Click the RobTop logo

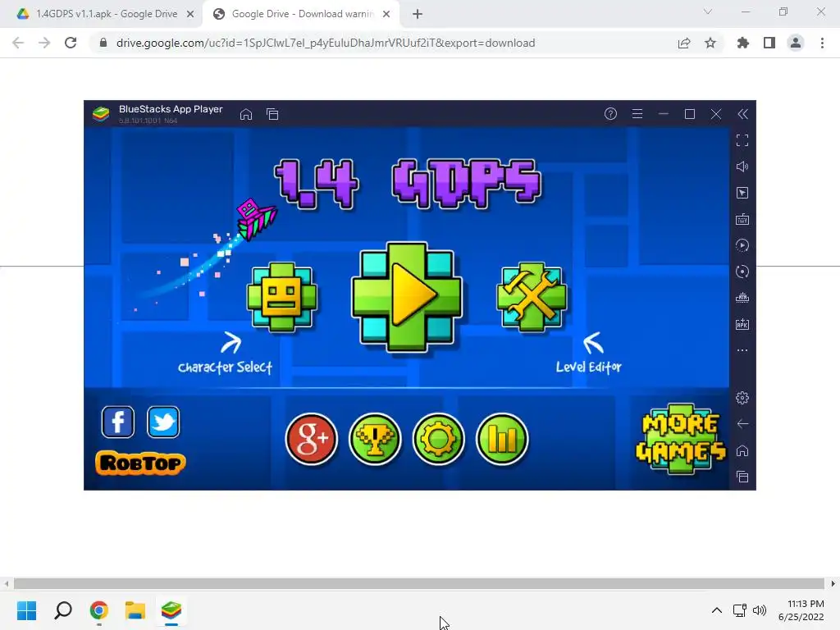[140, 463]
